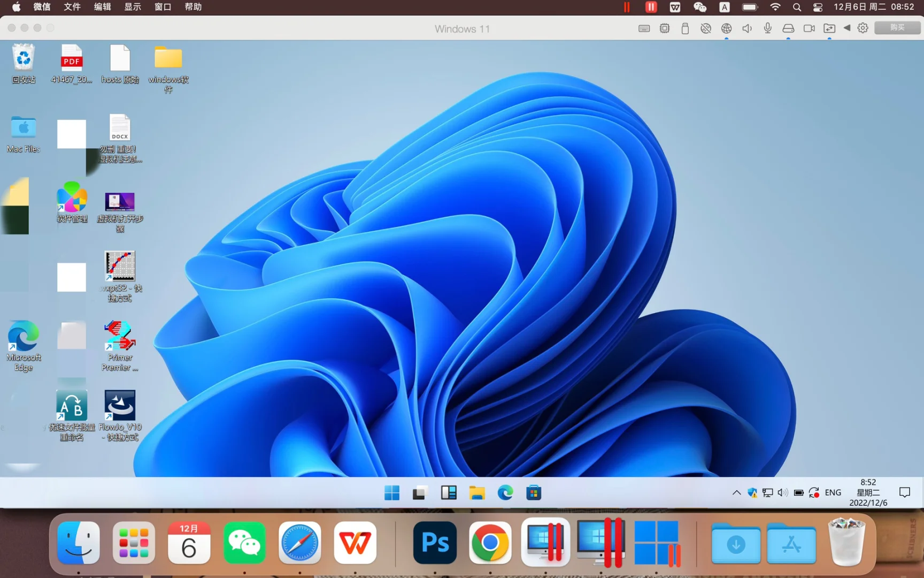Select the Primer Premier shortcut
The width and height of the screenshot is (924, 578).
[x=120, y=346]
